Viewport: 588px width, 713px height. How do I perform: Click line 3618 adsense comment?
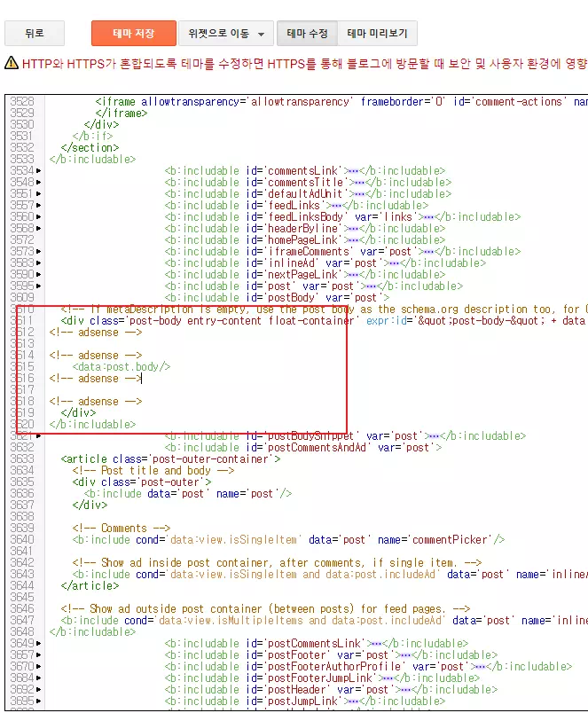tap(96, 402)
